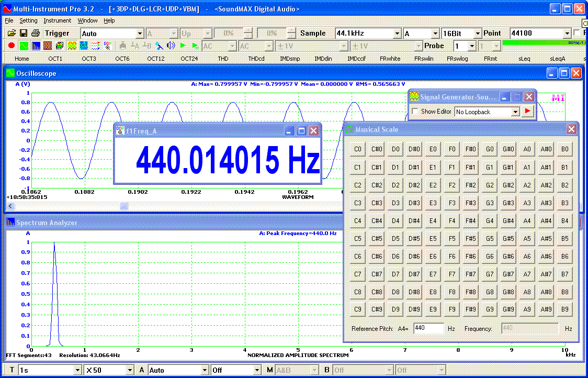Click the red record/stop button icon

tap(12, 46)
